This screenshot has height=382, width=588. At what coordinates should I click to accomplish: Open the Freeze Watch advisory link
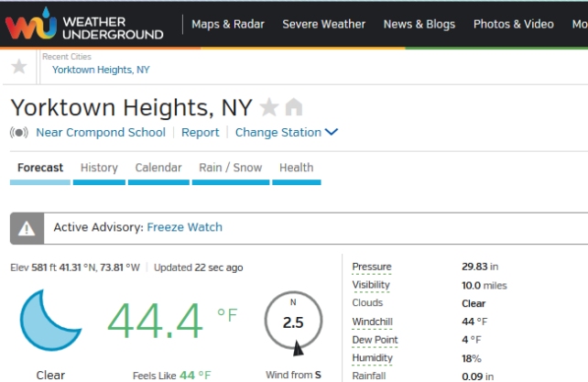click(x=184, y=227)
